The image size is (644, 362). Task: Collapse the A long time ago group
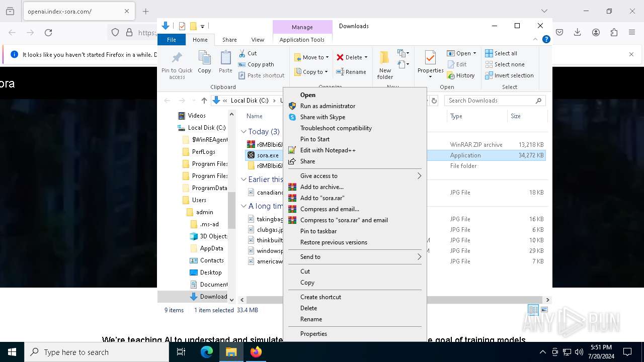tap(244, 206)
